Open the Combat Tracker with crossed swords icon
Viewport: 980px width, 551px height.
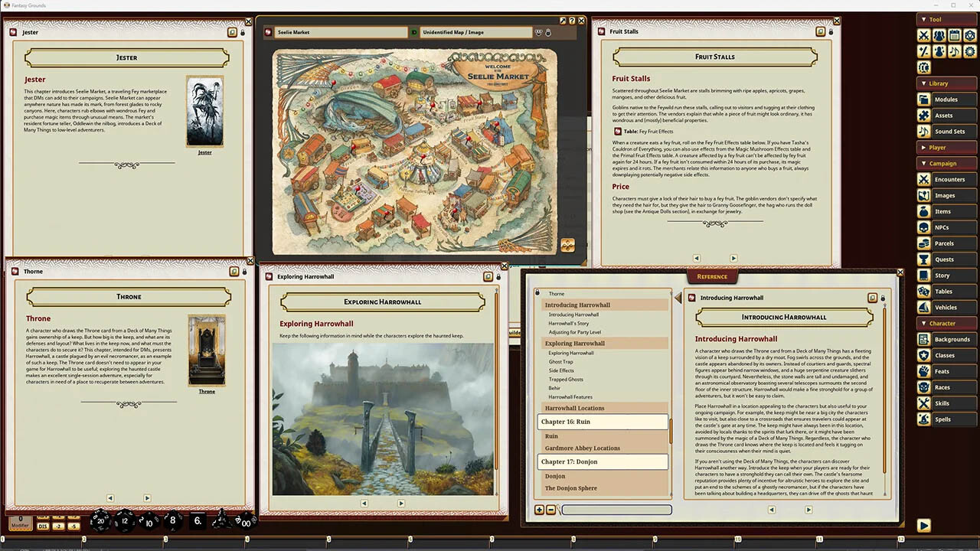924,35
